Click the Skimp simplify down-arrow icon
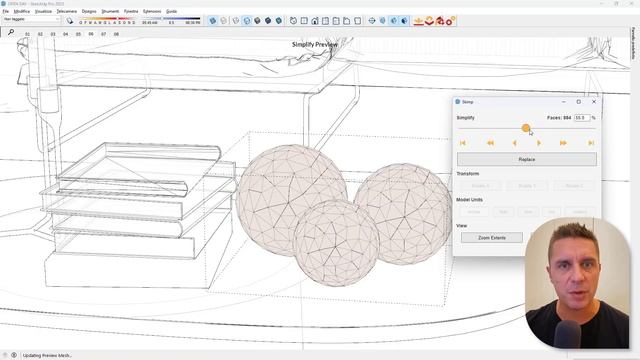The image size is (640, 360). coord(429,21)
